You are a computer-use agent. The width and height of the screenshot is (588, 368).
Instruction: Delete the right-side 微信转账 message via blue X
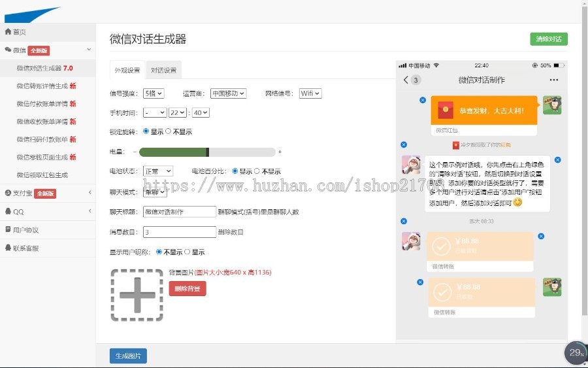(420, 282)
